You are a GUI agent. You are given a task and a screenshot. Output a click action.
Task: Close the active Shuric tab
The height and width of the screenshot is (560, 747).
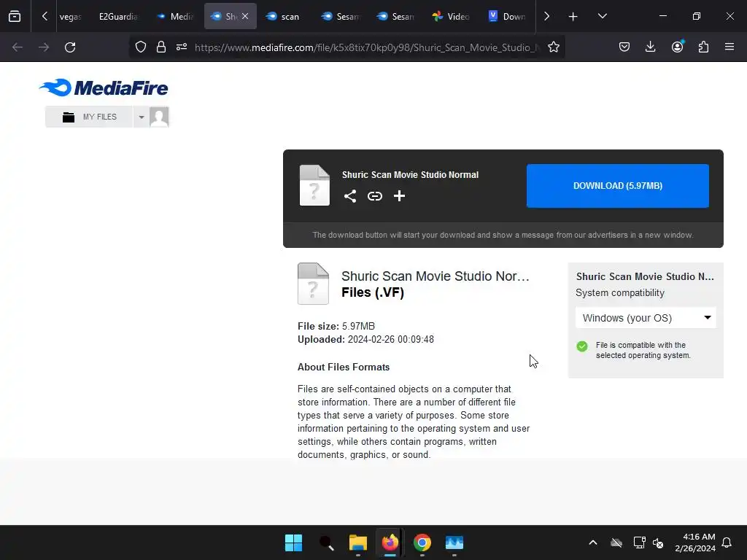pos(245,16)
